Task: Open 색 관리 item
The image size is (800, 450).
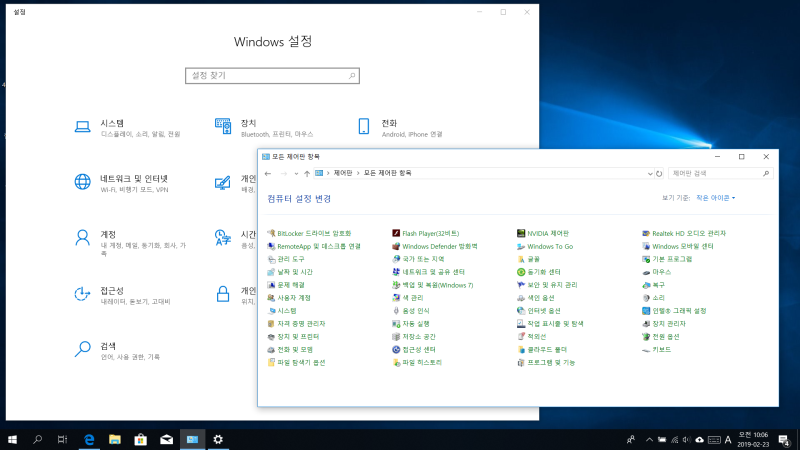Action: (408, 298)
